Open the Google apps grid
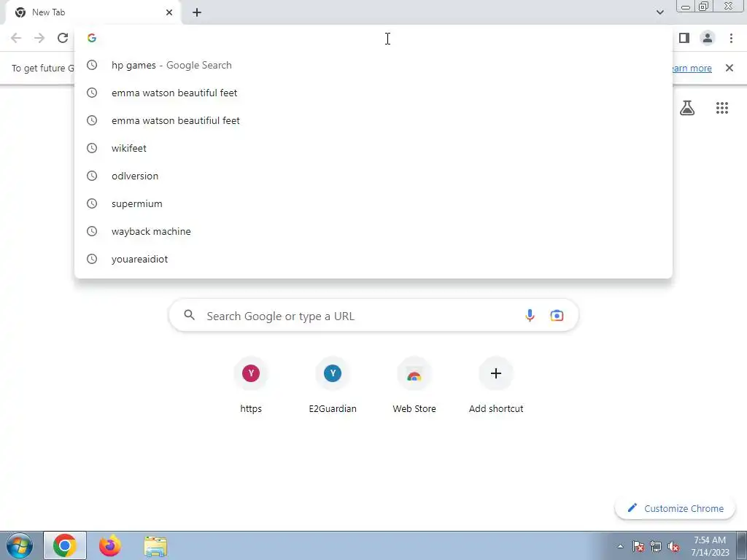The width and height of the screenshot is (747, 560). point(722,108)
